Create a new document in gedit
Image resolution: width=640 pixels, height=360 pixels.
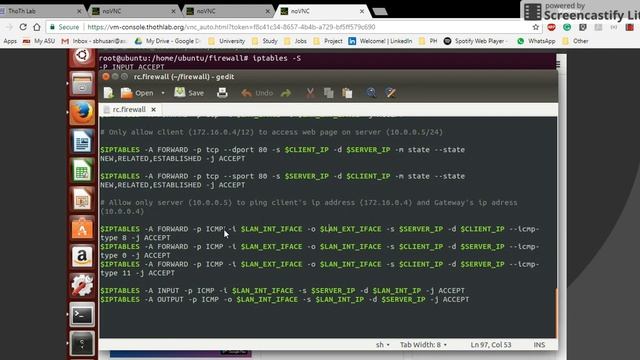[109, 93]
